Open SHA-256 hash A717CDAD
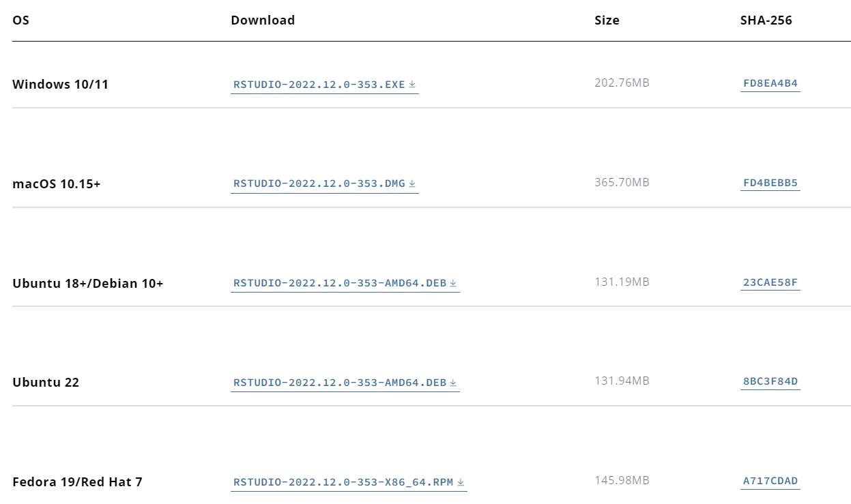 [x=770, y=481]
